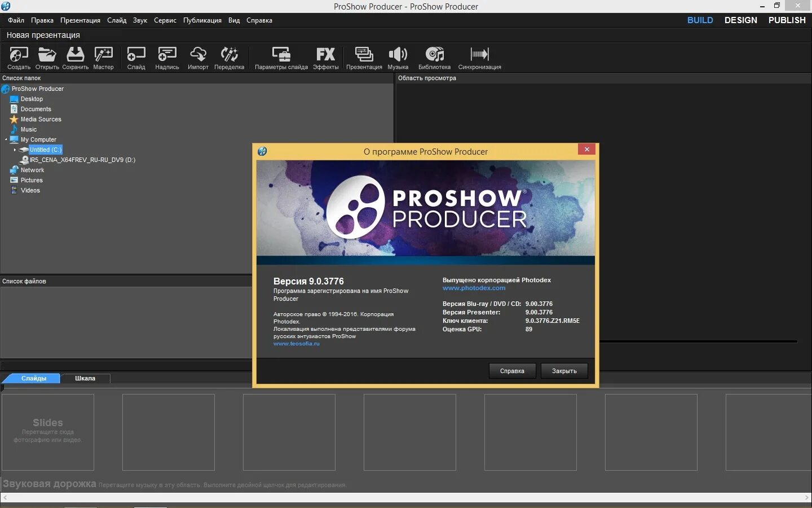Select drive IR5_CENA_X64FREV_RU-RU_DV9 (D:)
Image resolution: width=812 pixels, height=508 pixels.
(x=82, y=160)
